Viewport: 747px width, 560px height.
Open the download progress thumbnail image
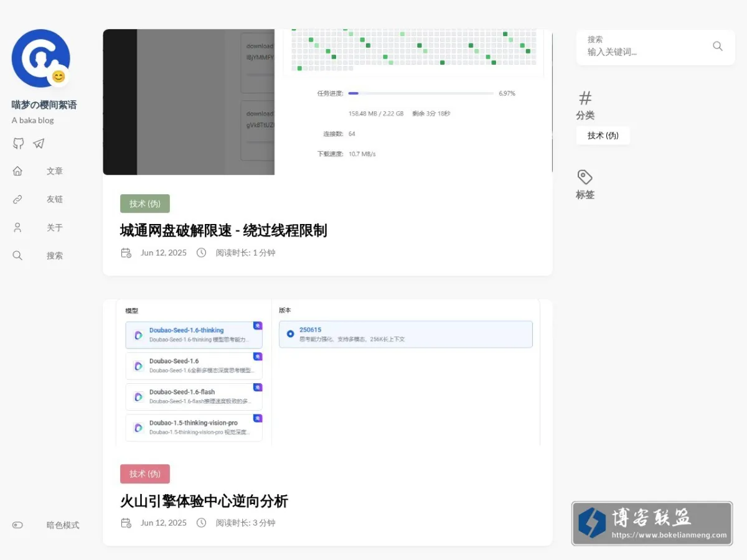click(x=327, y=102)
